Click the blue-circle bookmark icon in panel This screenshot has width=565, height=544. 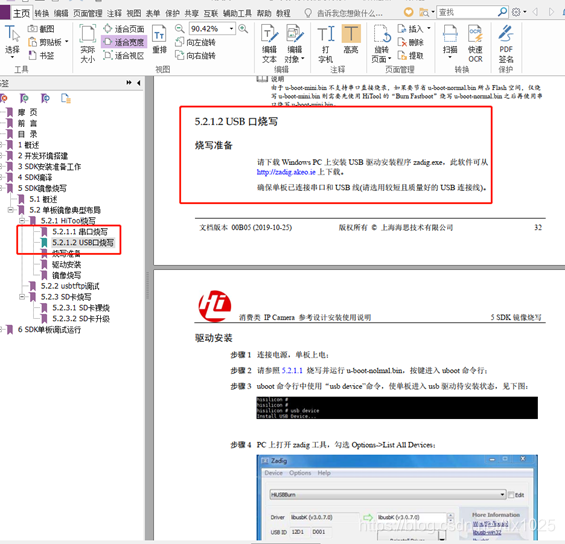(45, 98)
